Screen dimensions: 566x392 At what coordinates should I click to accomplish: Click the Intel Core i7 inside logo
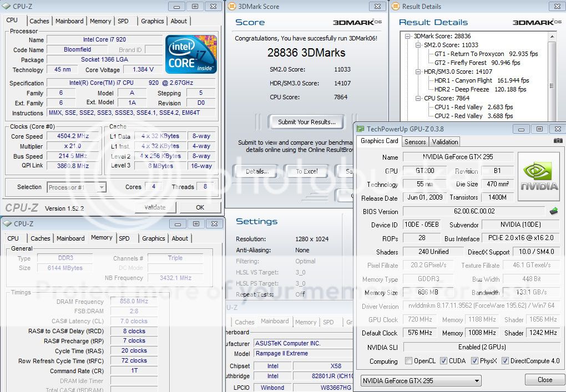(191, 54)
